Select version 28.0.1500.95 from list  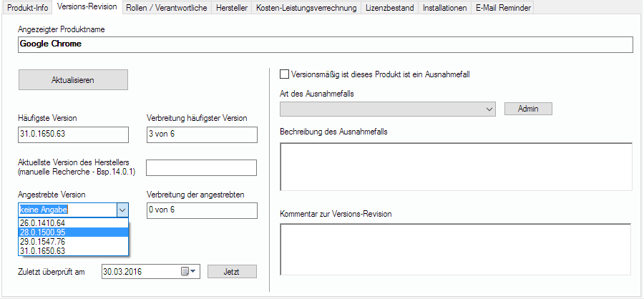click(74, 232)
